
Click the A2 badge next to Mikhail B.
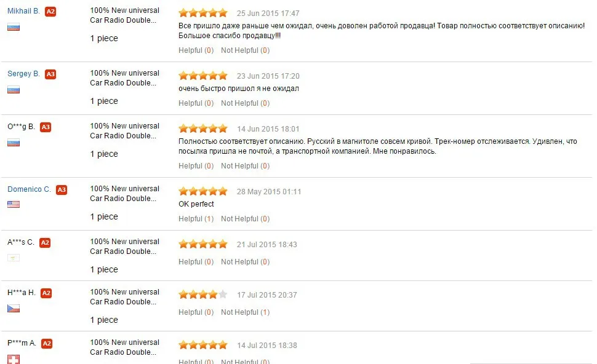pos(50,12)
